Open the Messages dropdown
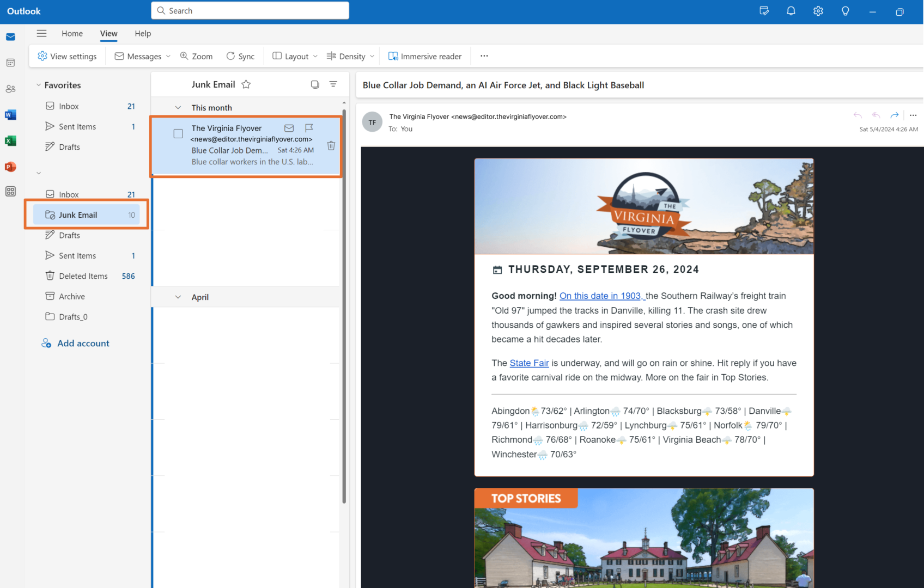The width and height of the screenshot is (924, 588). pos(143,56)
